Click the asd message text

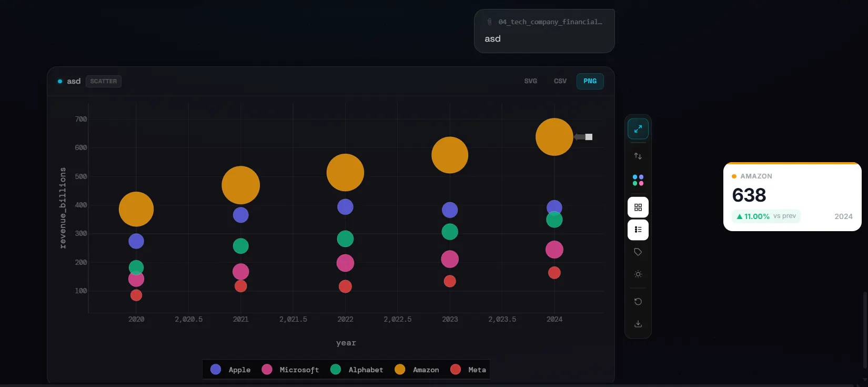coord(492,38)
